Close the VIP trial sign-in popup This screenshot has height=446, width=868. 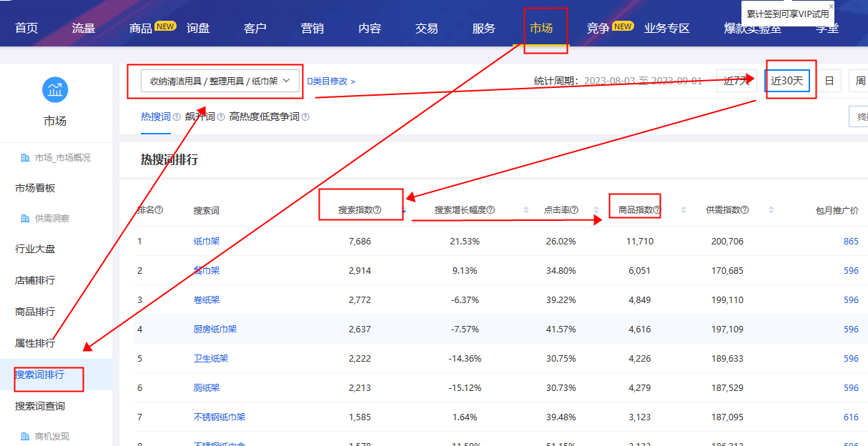tap(831, 5)
